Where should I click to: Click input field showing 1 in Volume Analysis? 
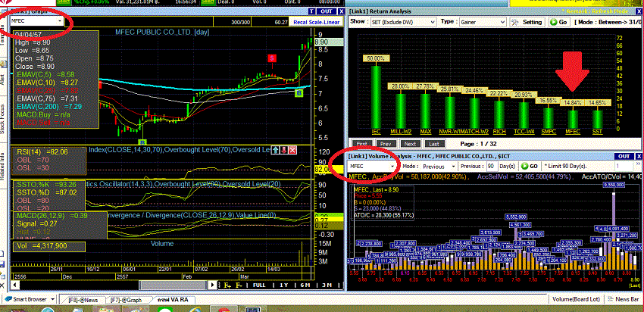(623, 166)
